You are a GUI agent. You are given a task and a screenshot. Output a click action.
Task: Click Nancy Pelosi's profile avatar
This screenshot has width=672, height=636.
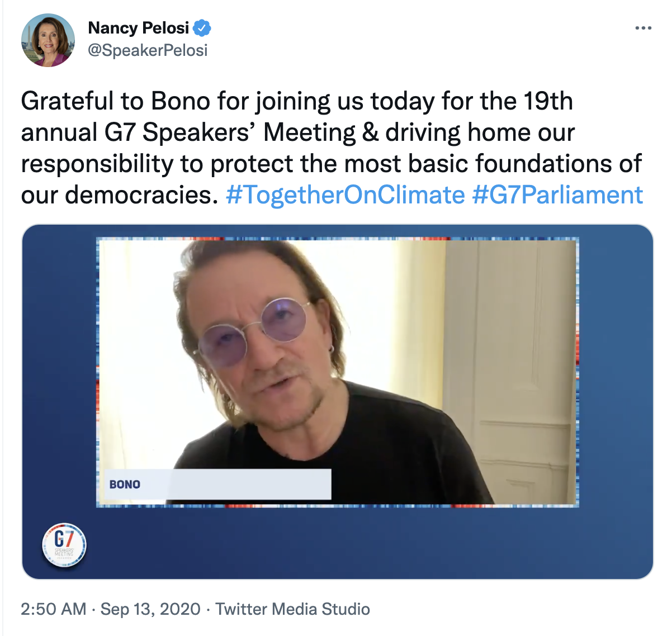pyautogui.click(x=48, y=40)
